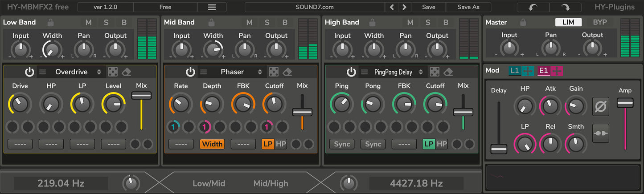Randomize Overdrive with dice icon
Viewport: 644px width, 194px height.
click(x=112, y=72)
